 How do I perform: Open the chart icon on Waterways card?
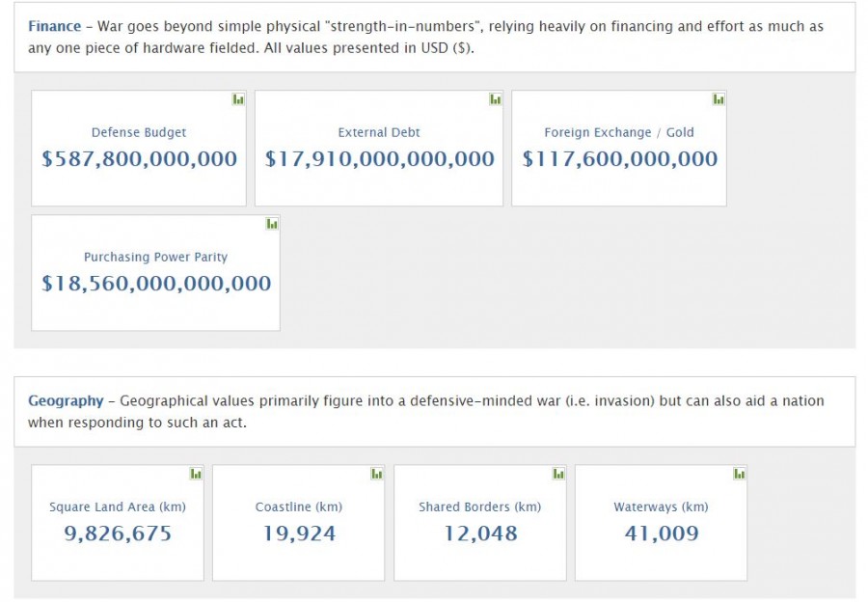click(x=739, y=474)
